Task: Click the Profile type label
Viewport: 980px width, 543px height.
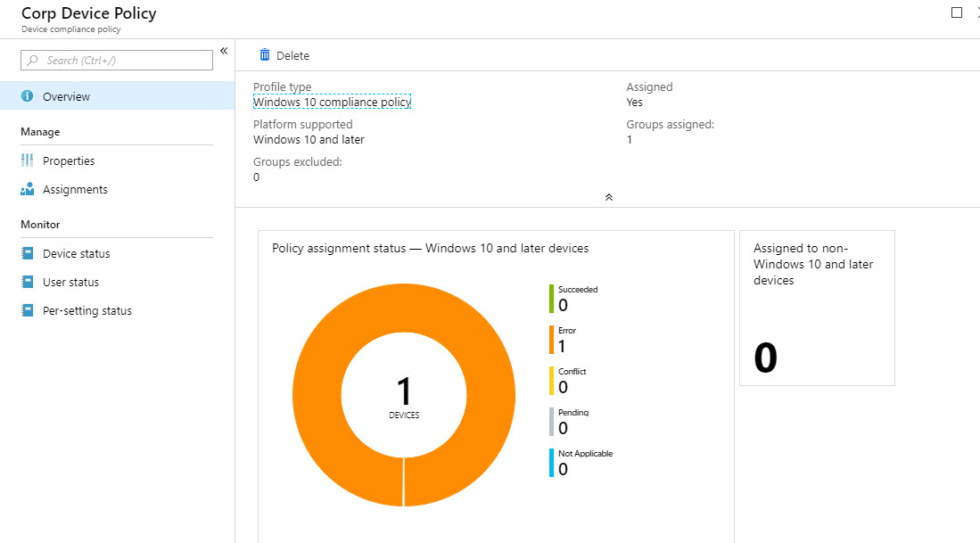Action: [x=282, y=86]
